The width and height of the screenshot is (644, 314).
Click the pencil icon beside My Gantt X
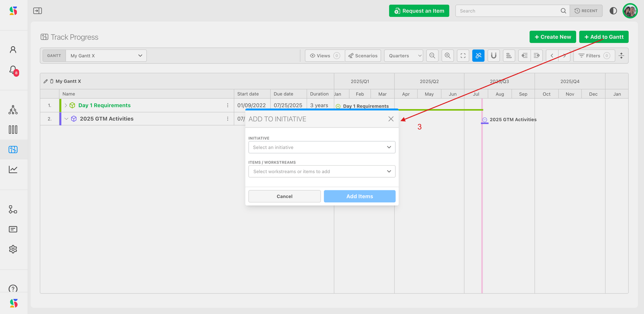tap(46, 81)
